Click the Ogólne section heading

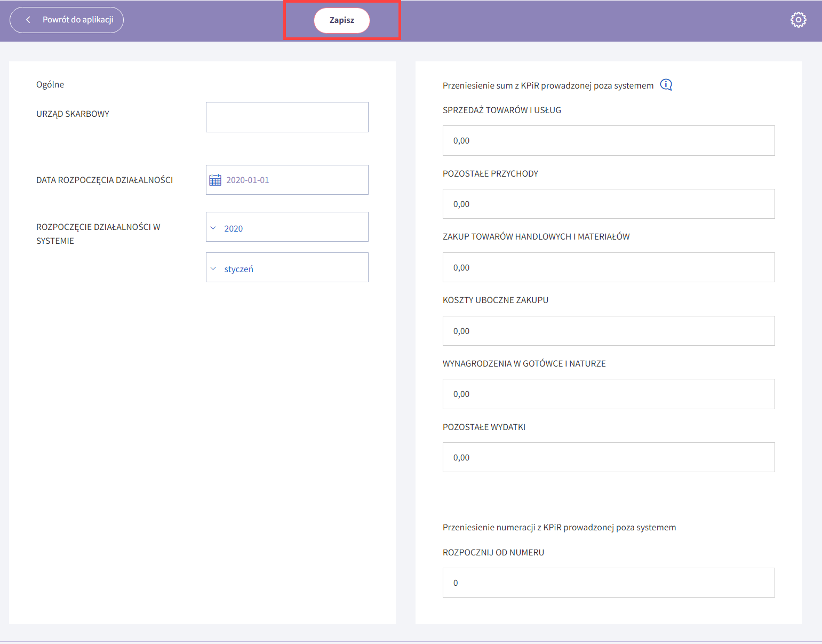pos(50,84)
